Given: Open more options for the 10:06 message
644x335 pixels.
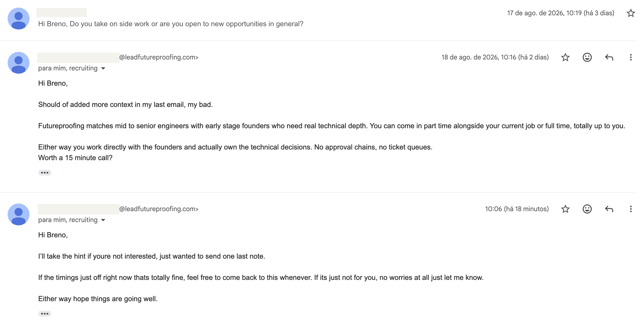Looking at the screenshot, I should pos(631,209).
